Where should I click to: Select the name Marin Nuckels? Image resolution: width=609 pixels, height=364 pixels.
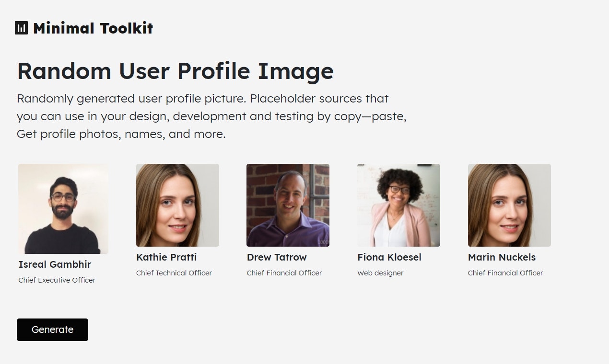(x=502, y=257)
